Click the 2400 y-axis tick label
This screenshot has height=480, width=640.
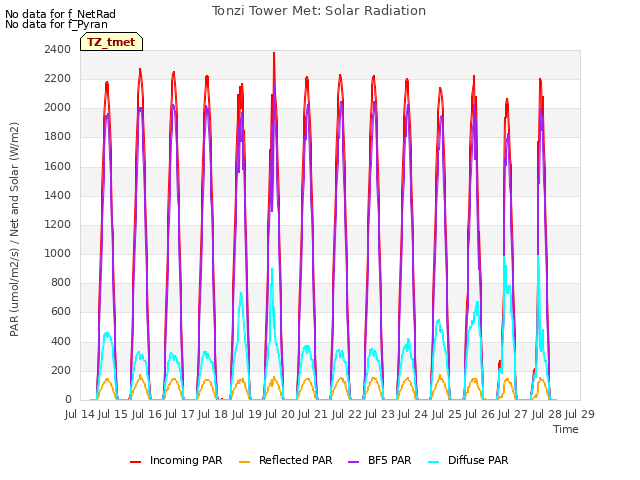[58, 49]
